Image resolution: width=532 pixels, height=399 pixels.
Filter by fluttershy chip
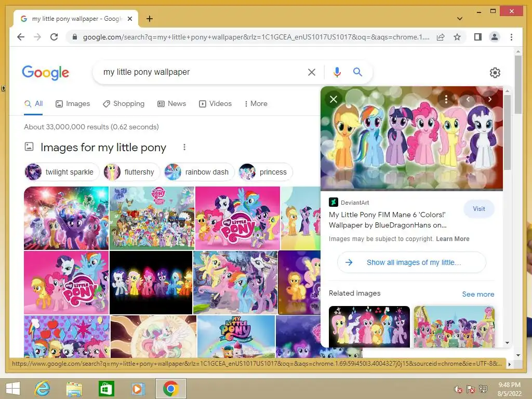(131, 172)
